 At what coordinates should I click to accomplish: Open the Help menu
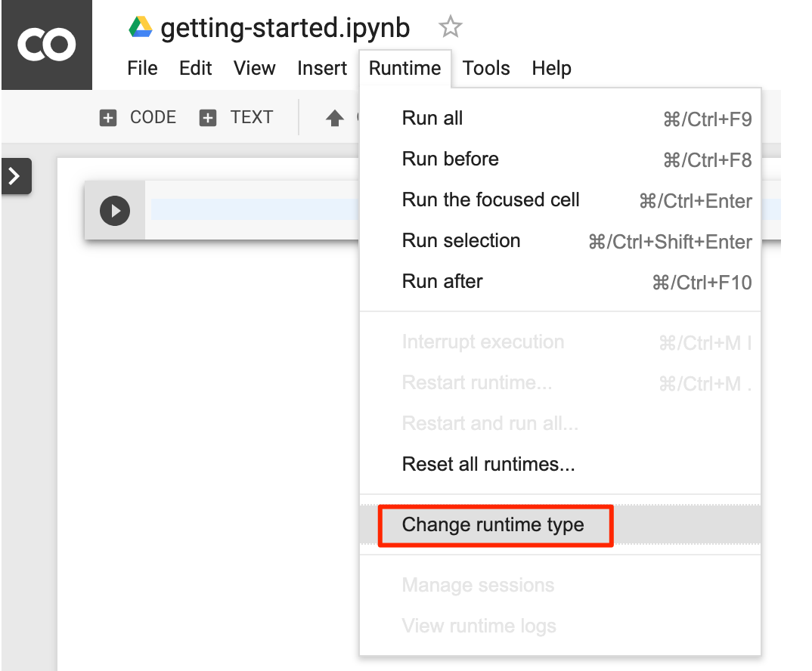click(x=551, y=68)
